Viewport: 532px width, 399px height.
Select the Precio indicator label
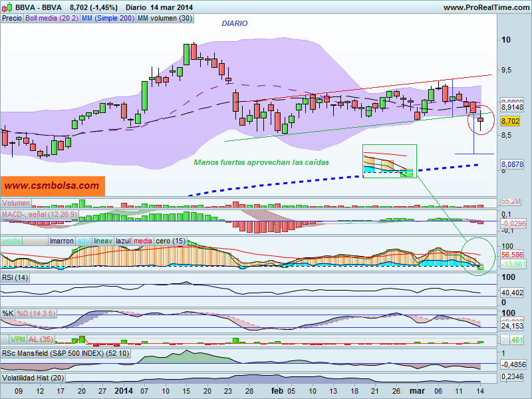pyautogui.click(x=12, y=19)
